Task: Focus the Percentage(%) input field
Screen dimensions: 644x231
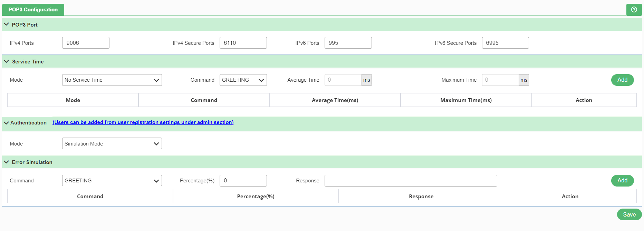Action: pyautogui.click(x=243, y=181)
